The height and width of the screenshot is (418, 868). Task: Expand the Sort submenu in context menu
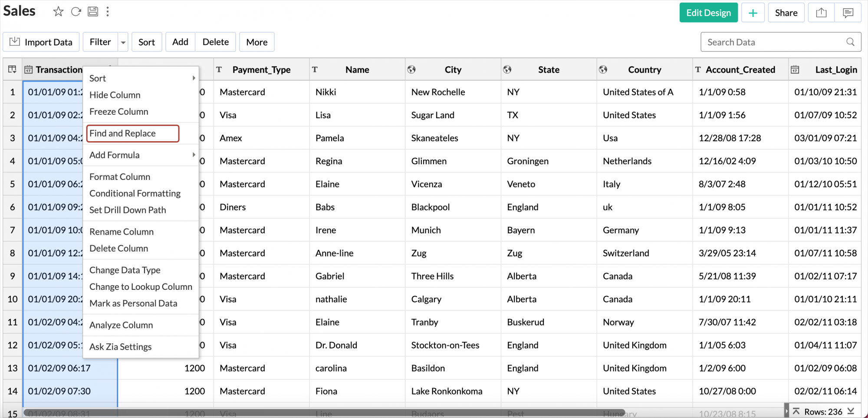pyautogui.click(x=194, y=78)
